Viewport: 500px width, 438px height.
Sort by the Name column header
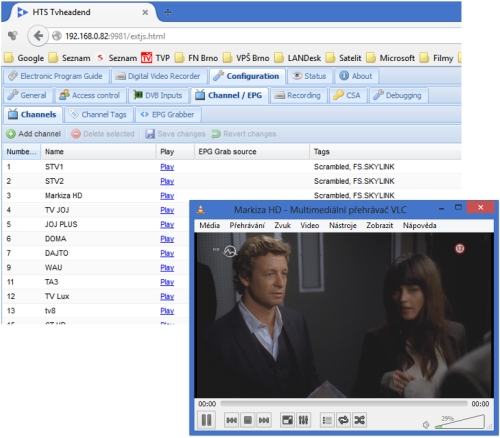pos(98,152)
